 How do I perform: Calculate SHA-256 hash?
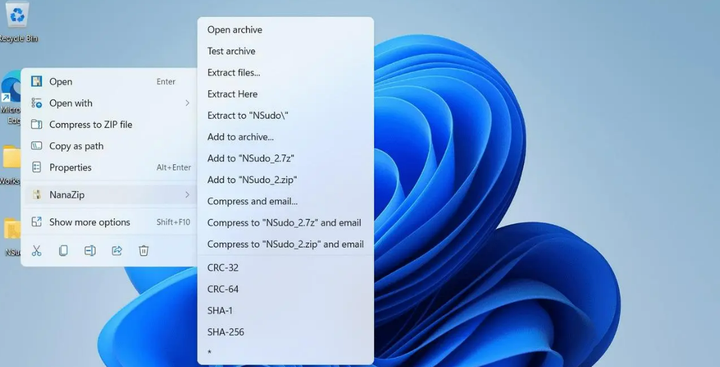coord(285,332)
